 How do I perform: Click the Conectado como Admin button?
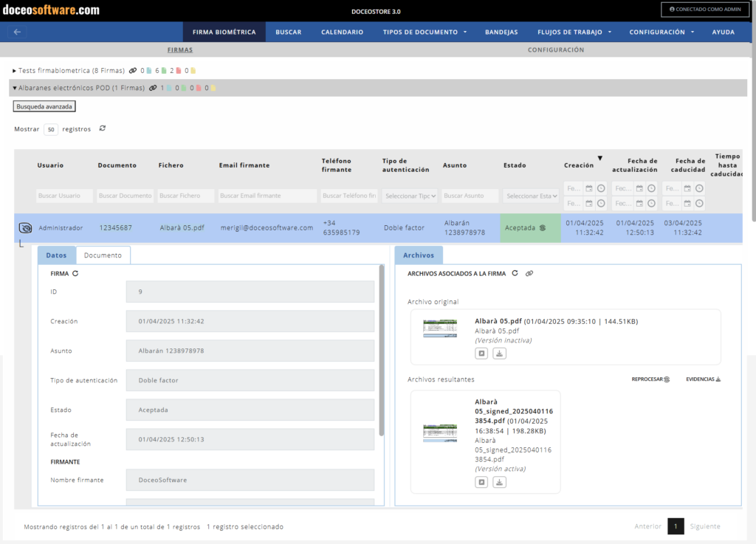705,9
